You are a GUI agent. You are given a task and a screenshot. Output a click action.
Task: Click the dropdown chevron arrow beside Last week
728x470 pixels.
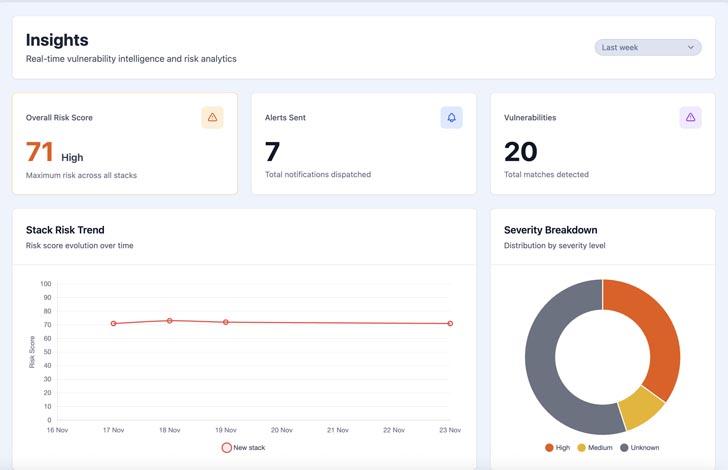[x=690, y=47]
